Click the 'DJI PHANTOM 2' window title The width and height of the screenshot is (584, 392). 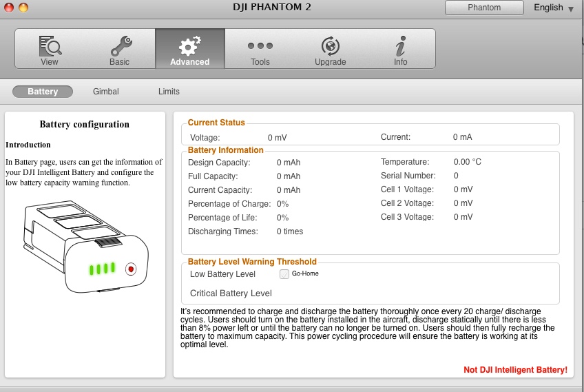pos(272,7)
